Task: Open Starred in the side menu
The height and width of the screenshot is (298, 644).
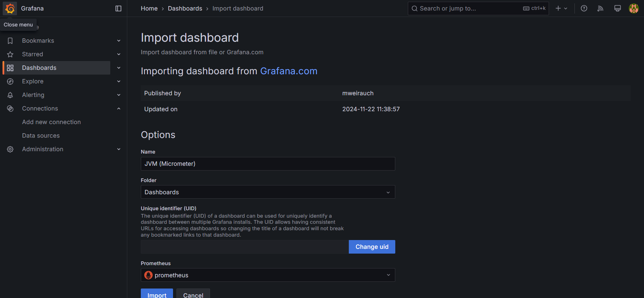Action: 33,54
